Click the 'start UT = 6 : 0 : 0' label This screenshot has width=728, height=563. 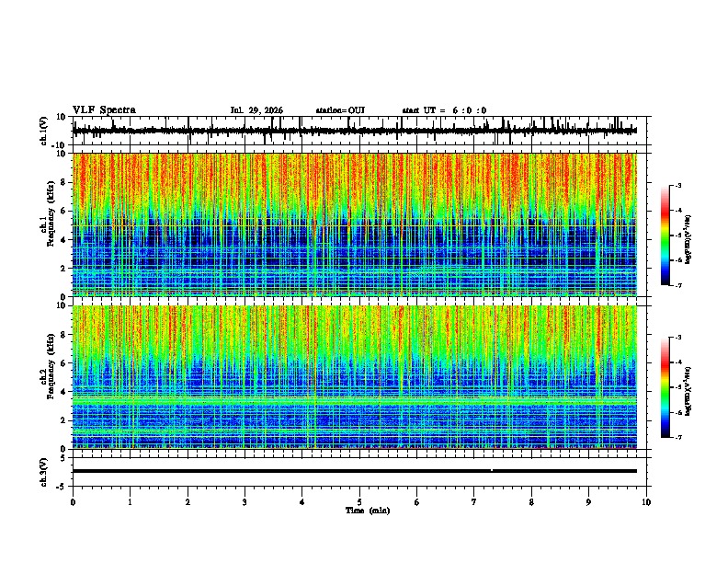pos(444,110)
